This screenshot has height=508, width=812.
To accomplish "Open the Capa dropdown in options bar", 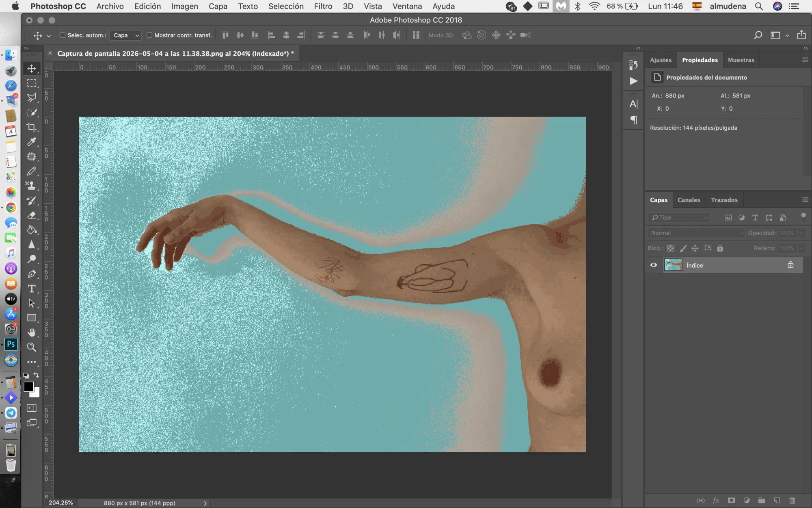I will coord(125,35).
